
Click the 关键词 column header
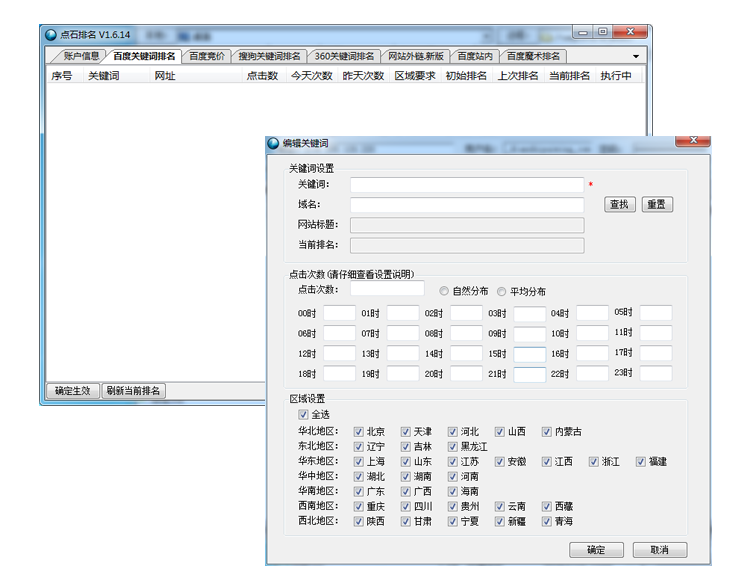(104, 76)
